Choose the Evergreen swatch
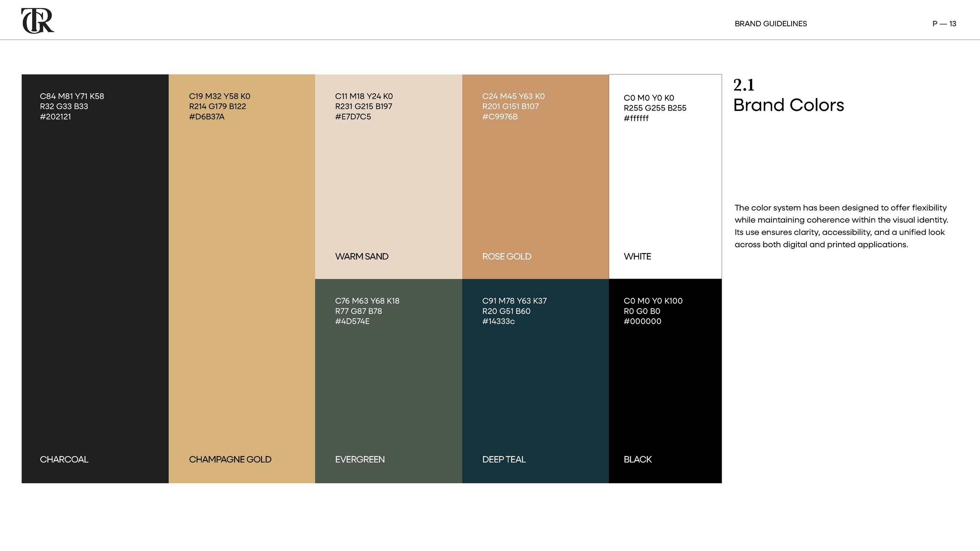Image resolution: width=980 pixels, height=551 pixels. click(x=388, y=381)
